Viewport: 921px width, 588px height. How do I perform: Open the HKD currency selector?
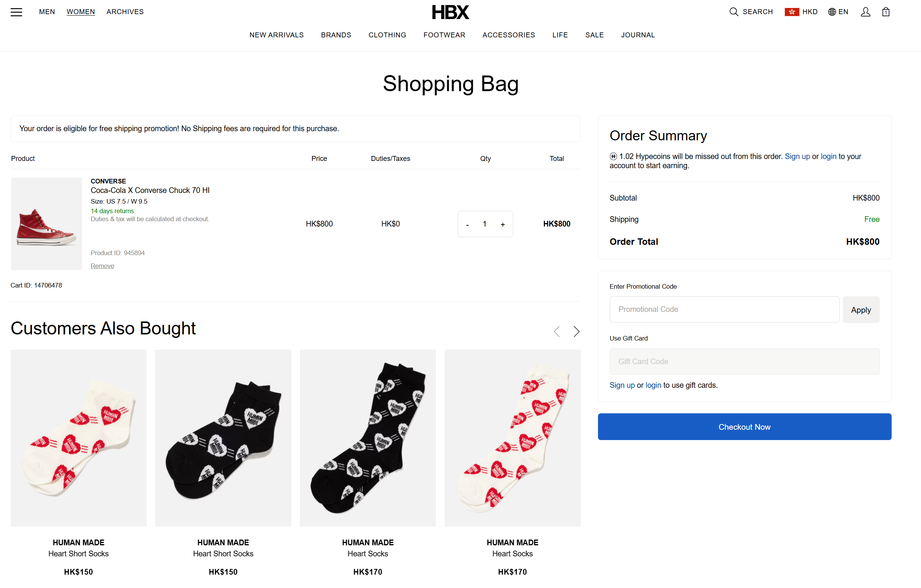[801, 12]
